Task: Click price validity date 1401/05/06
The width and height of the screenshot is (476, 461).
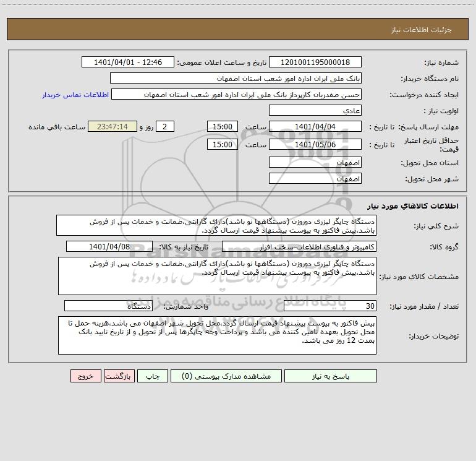Action: pos(315,145)
